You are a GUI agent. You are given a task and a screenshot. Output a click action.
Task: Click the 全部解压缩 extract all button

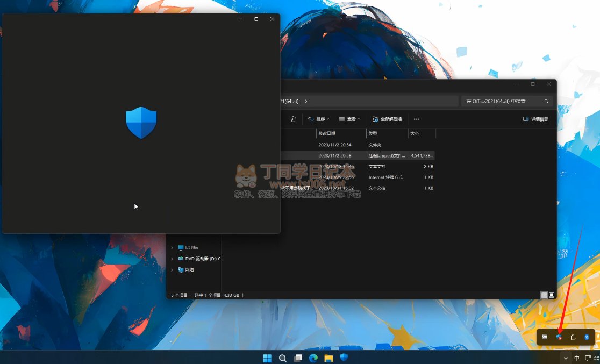(387, 119)
